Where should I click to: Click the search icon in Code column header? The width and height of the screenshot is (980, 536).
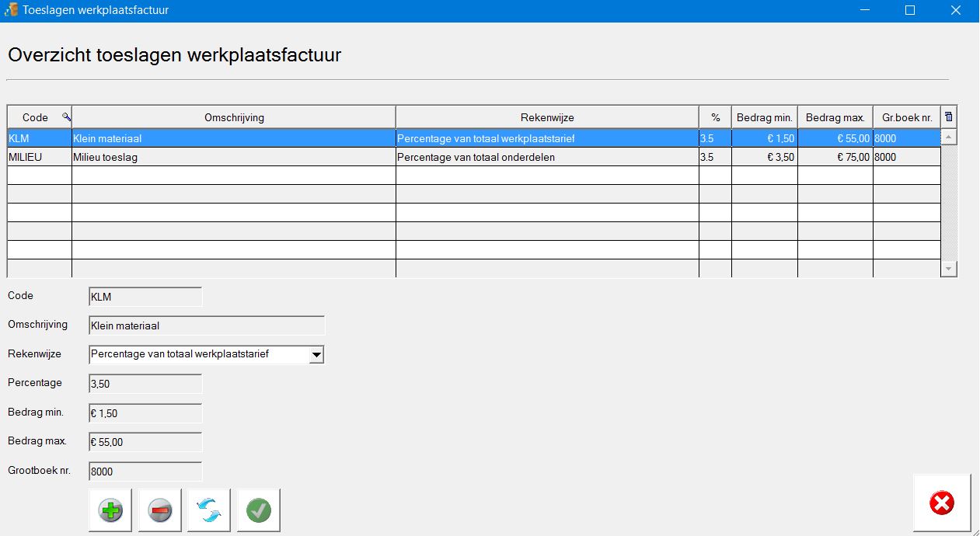pos(66,117)
